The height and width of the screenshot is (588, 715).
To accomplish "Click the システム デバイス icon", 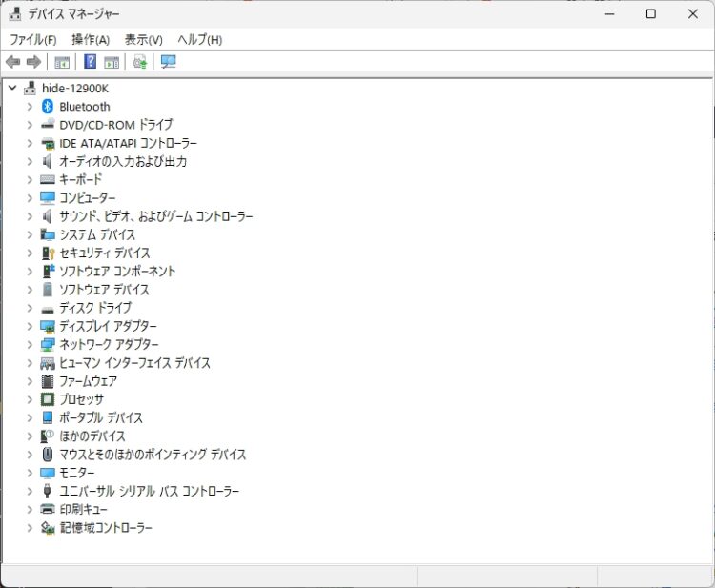I will point(48,234).
